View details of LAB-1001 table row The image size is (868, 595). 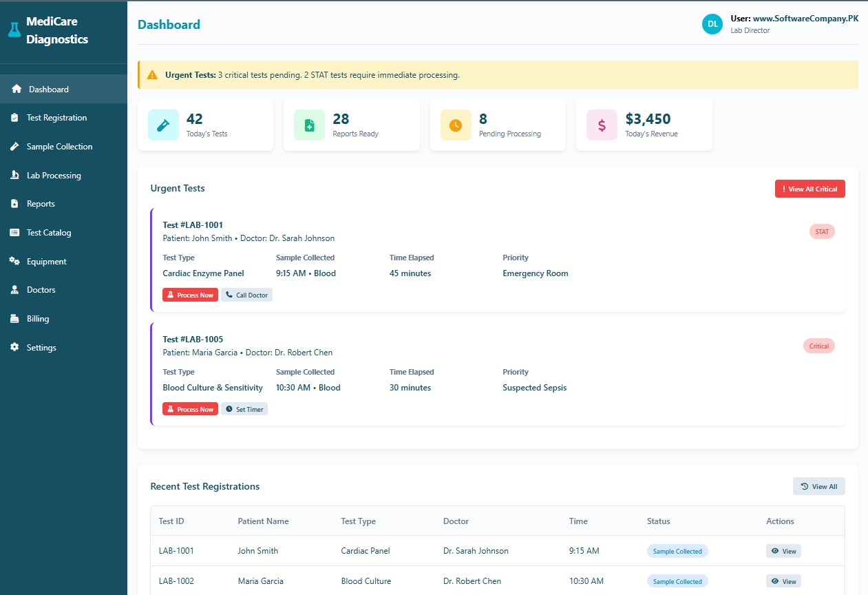point(783,551)
